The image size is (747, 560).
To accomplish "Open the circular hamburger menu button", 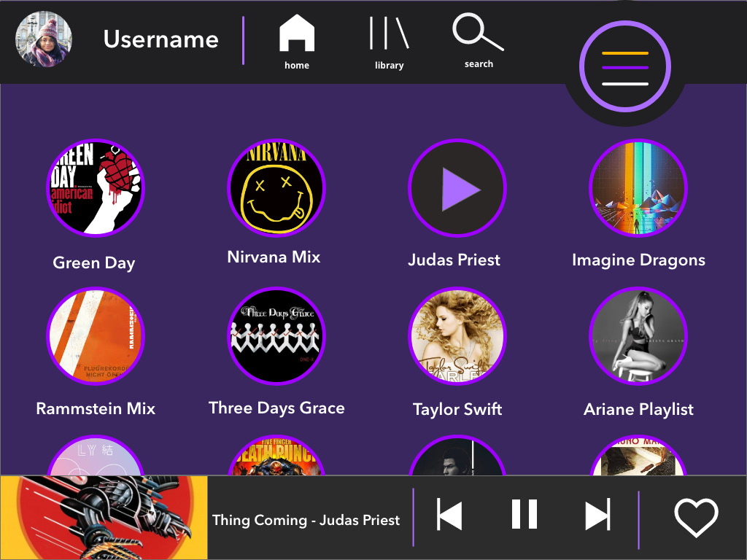I will click(625, 66).
